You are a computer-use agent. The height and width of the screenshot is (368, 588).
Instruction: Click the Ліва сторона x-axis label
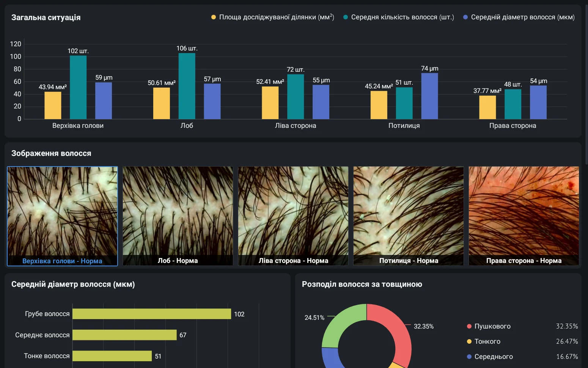296,126
